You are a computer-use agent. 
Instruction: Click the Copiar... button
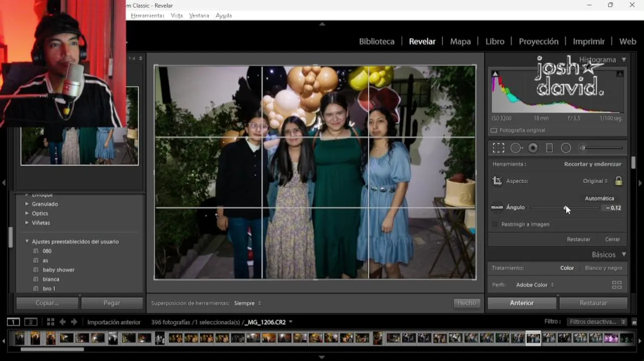point(47,303)
